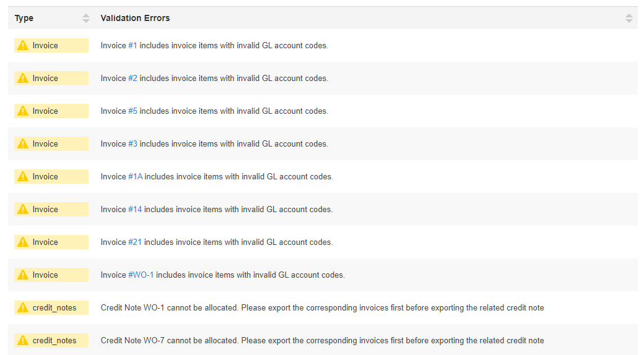Click warning icon on Invoice #WO-1 row

pyautogui.click(x=23, y=275)
